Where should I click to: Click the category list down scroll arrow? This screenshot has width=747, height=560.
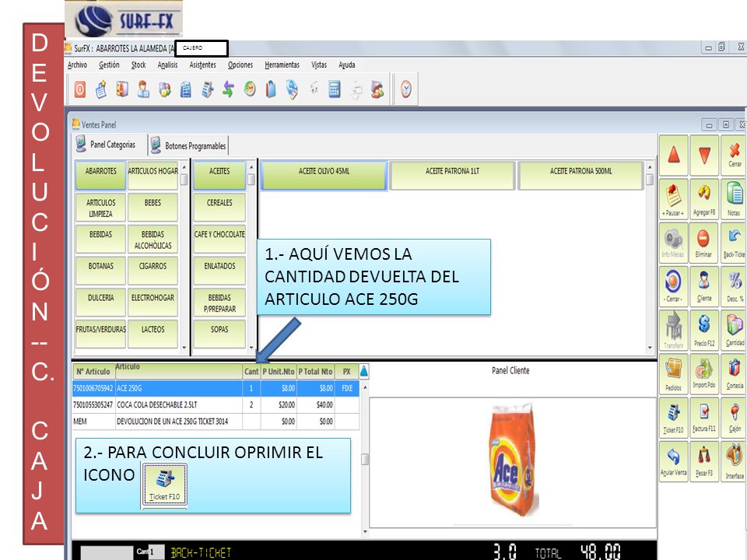pos(184,348)
